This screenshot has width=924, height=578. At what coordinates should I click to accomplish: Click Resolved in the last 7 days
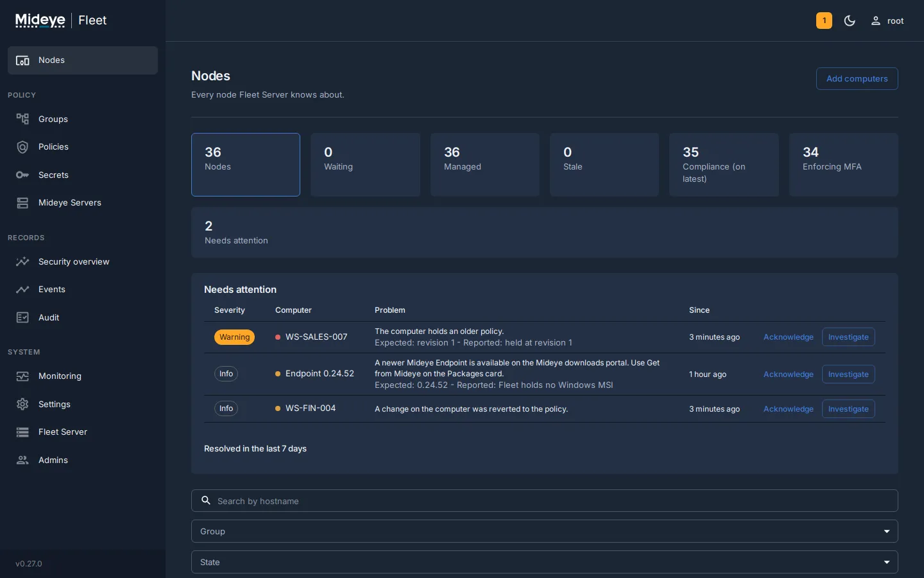[255, 449]
